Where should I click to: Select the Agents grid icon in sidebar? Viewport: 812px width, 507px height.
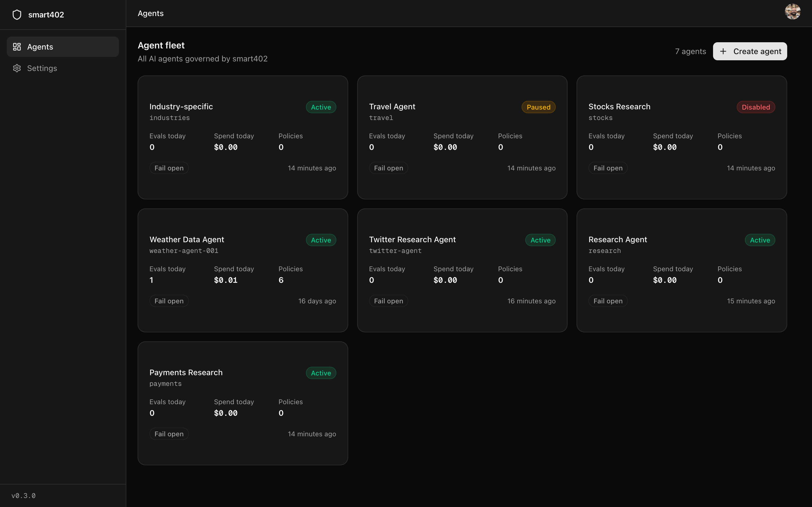point(17,46)
